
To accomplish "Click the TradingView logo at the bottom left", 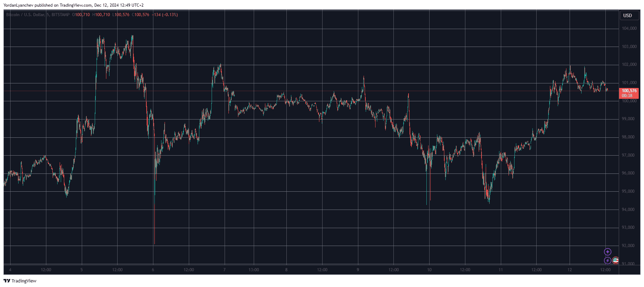I will 20,281.
